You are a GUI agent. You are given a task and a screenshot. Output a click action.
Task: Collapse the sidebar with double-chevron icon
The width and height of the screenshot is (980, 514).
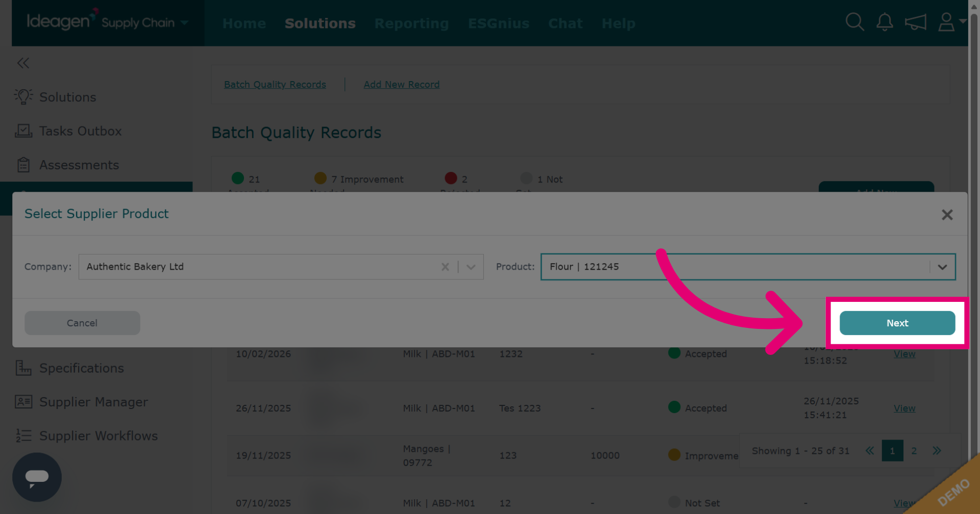point(23,63)
